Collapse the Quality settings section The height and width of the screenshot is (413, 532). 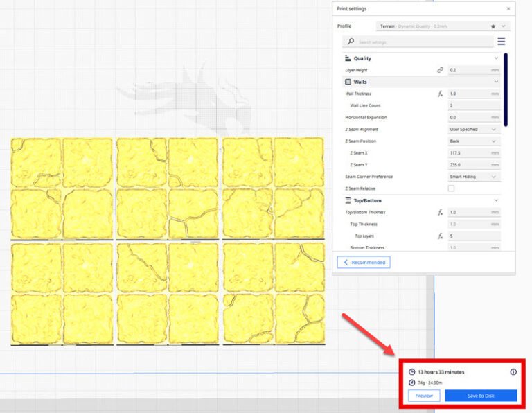pos(496,58)
